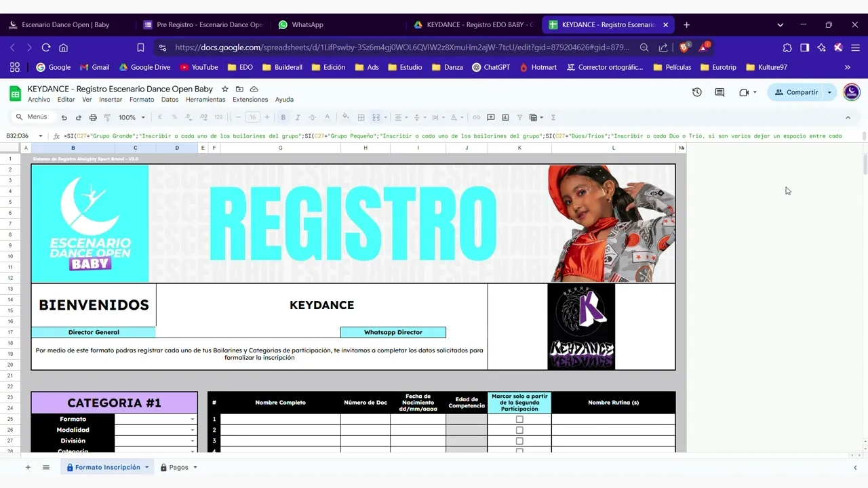The width and height of the screenshot is (868, 488).
Task: Open the Gmail bookmark
Action: (94, 67)
